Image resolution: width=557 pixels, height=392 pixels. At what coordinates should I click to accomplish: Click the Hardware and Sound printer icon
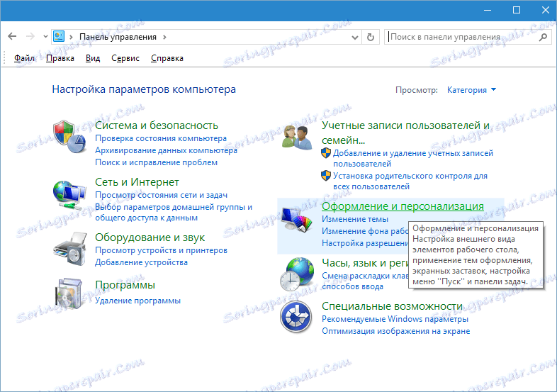(x=70, y=249)
